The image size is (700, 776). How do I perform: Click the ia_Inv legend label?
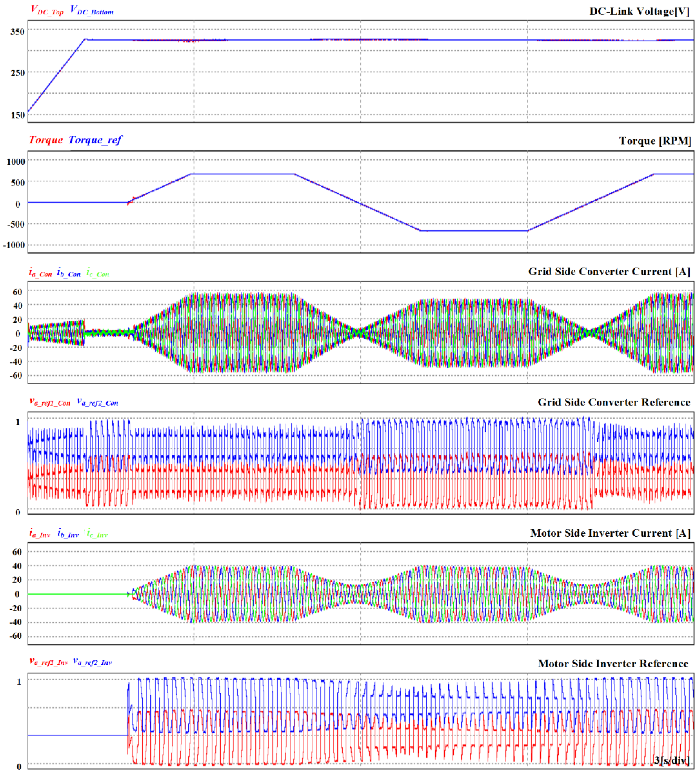(40, 533)
